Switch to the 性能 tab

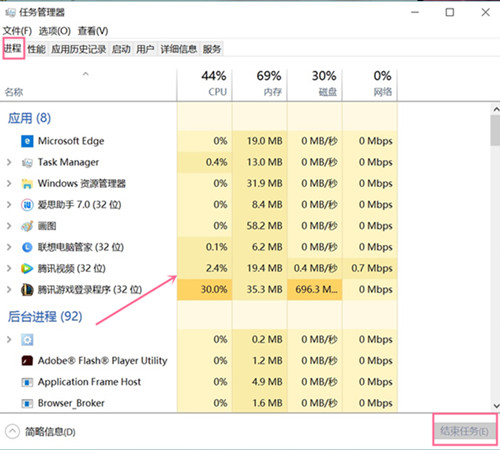click(x=37, y=49)
